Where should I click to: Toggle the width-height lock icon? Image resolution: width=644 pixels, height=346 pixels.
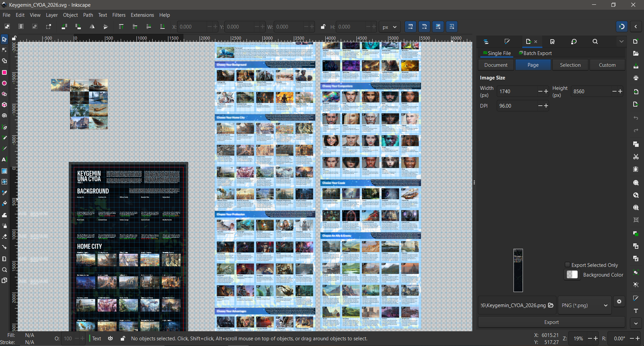pos(323,27)
